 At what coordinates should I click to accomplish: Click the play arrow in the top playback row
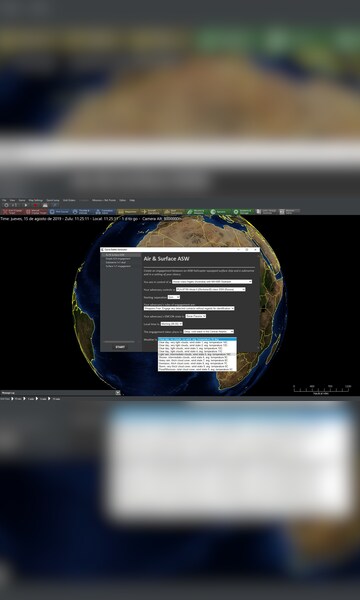26,205
